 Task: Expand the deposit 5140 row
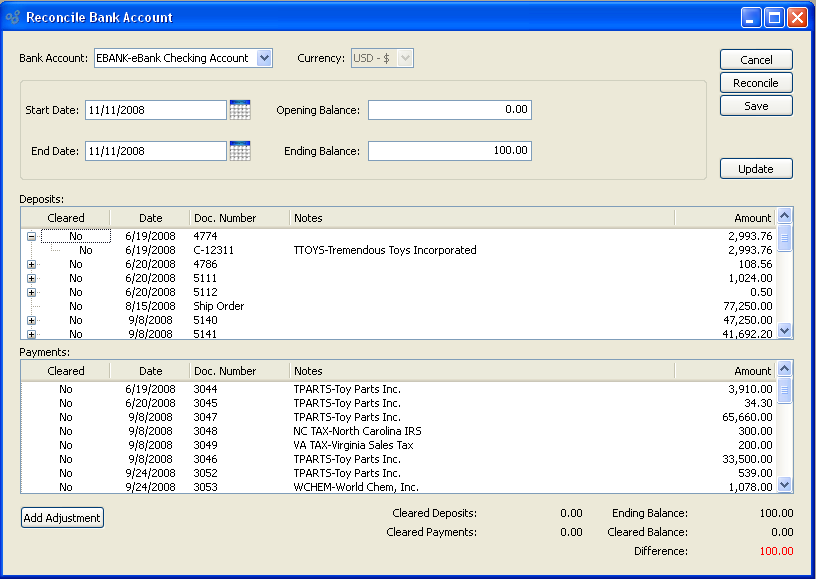[32, 320]
